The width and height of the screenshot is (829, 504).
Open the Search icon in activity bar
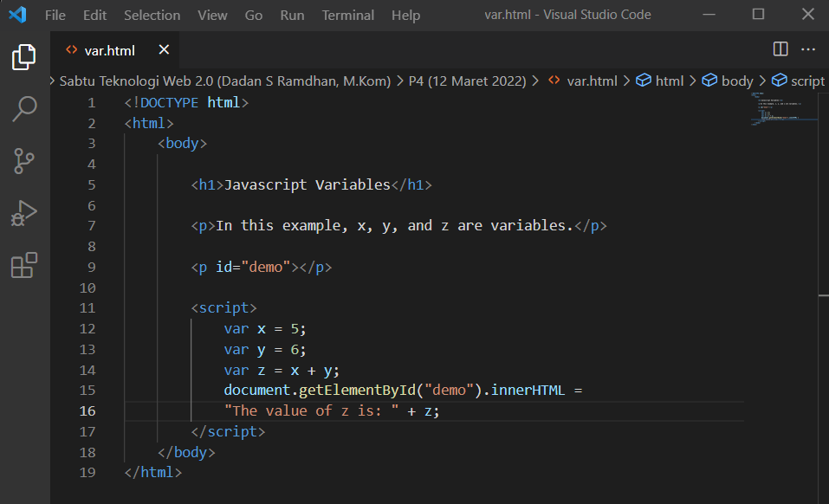coord(23,108)
